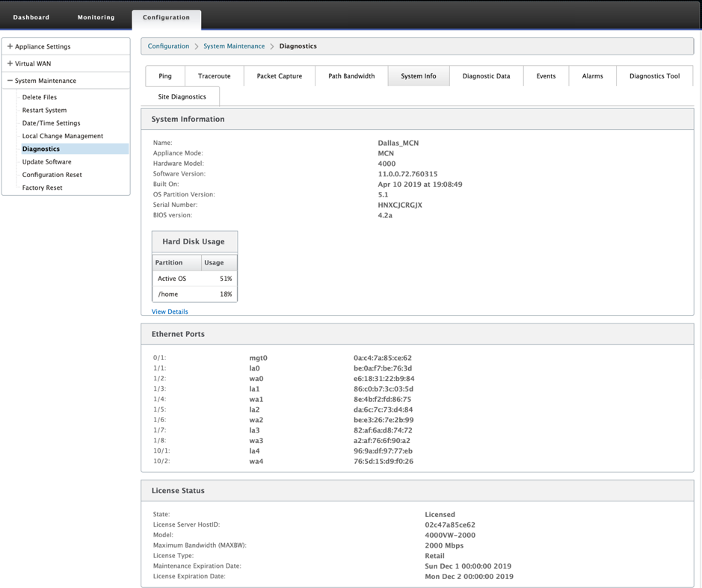Open the Site Diagnostics tab
This screenshot has width=702, height=588.
[182, 96]
